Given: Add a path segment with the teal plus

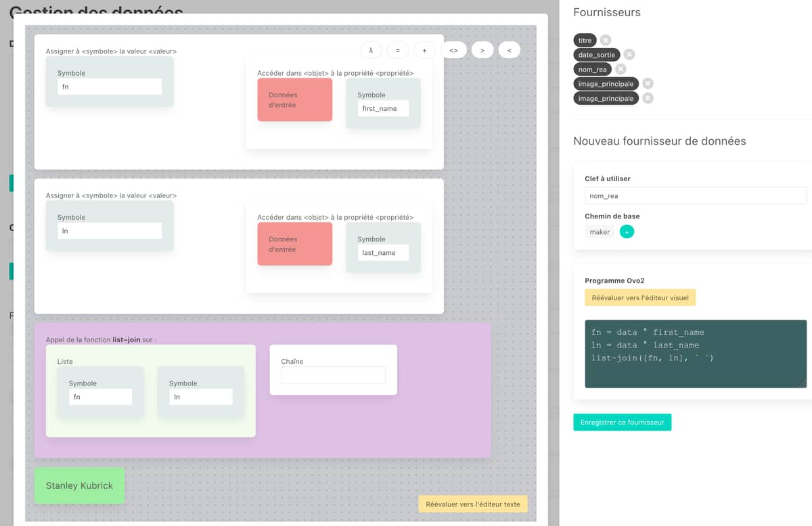Looking at the screenshot, I should [x=627, y=232].
